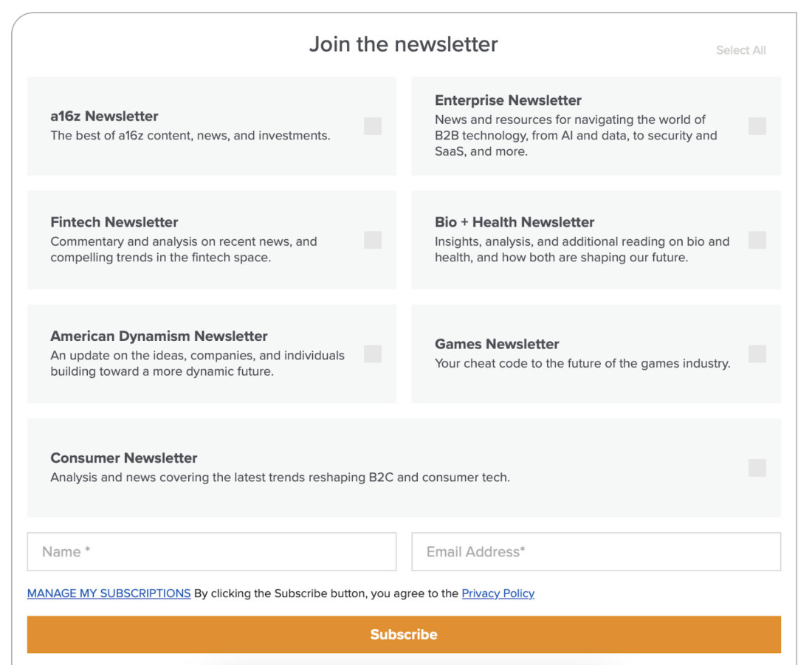Check the a16z Newsletter checkbox
The image size is (812, 665).
(x=372, y=125)
